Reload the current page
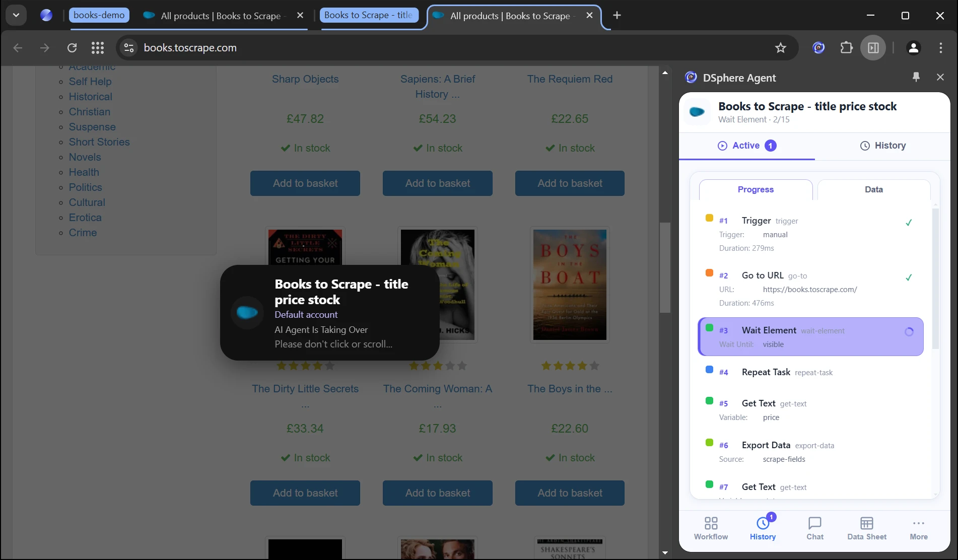This screenshot has width=958, height=560. tap(72, 48)
